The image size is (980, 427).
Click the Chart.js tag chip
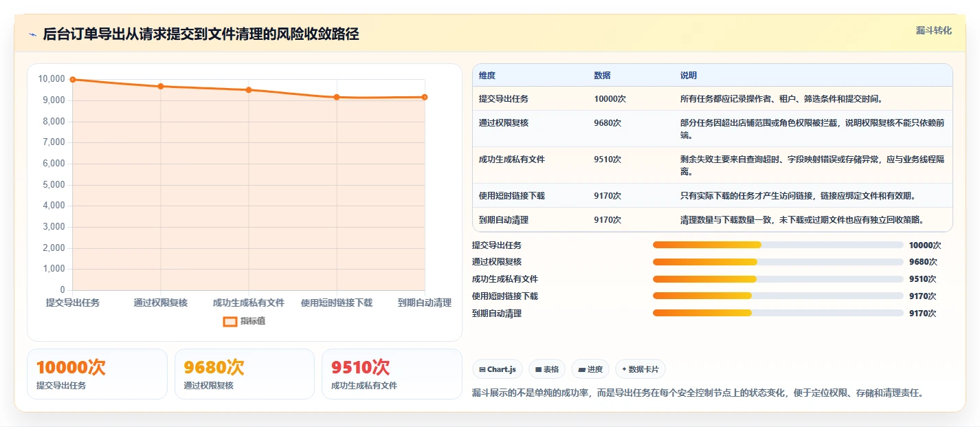click(x=498, y=369)
